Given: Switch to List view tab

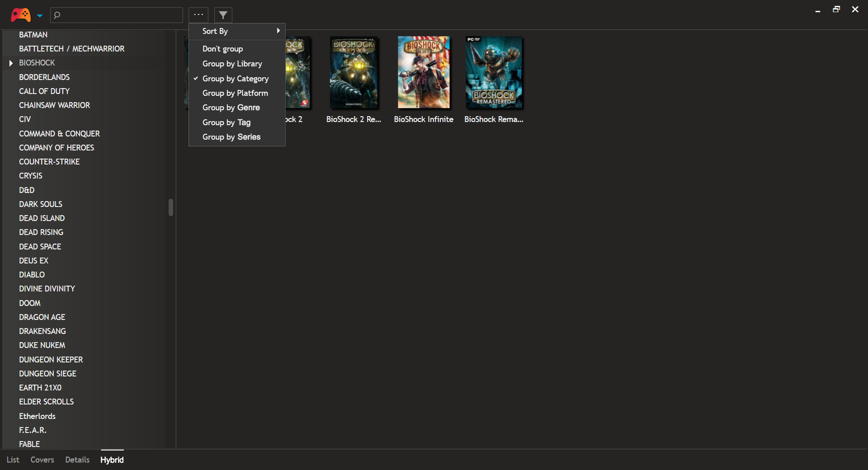Looking at the screenshot, I should (13, 460).
